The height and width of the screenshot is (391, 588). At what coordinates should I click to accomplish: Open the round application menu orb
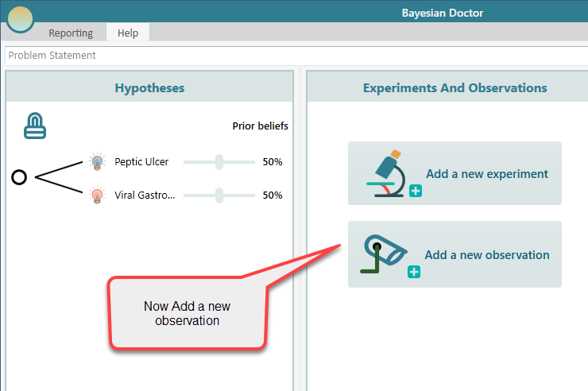[x=20, y=19]
